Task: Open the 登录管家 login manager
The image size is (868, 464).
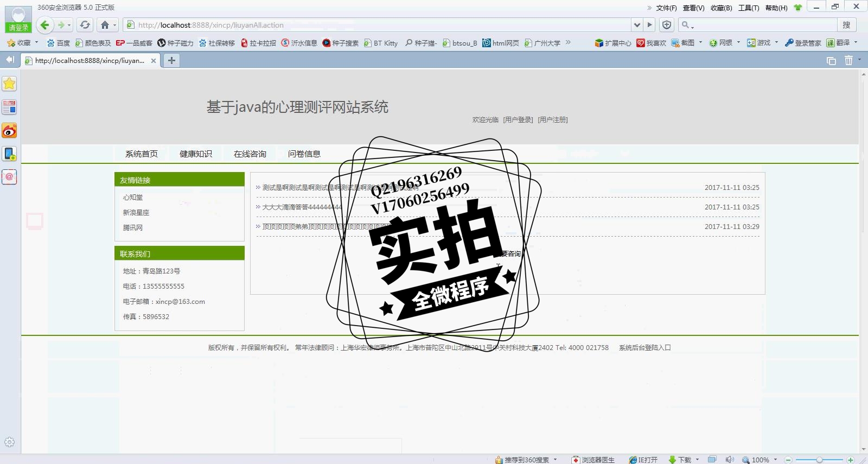Action: (x=803, y=43)
